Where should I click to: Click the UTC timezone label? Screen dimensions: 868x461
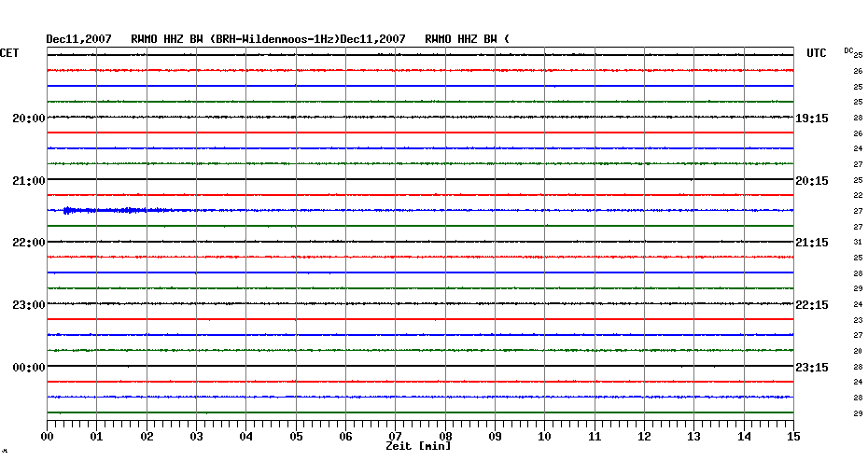point(817,53)
